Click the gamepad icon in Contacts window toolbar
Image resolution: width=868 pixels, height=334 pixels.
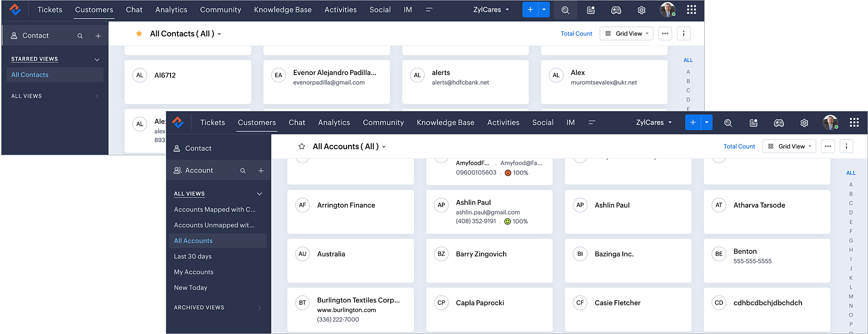click(616, 10)
